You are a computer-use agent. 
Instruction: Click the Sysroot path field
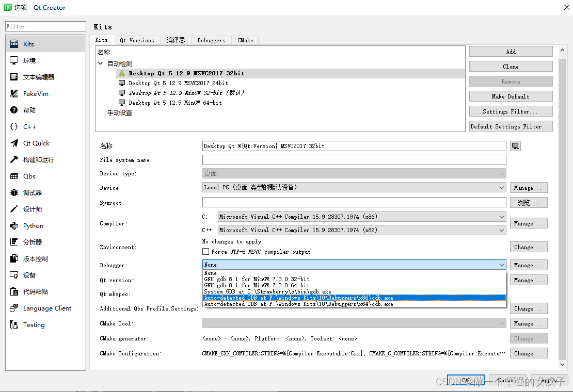(354, 203)
